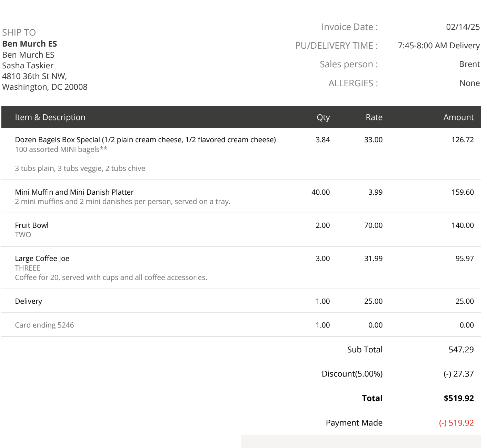Viewport: 487px width, 448px height.
Task: Select the Rate column header
Action: pos(374,117)
